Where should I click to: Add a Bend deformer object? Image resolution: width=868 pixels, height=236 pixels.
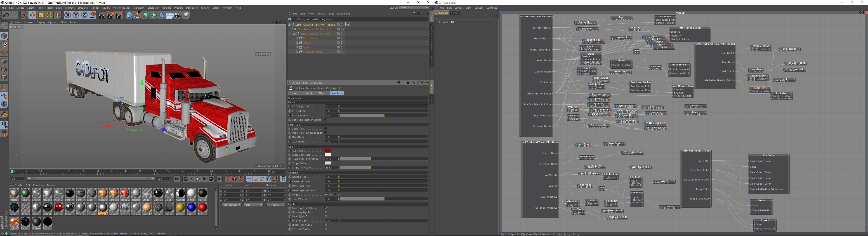click(x=162, y=15)
